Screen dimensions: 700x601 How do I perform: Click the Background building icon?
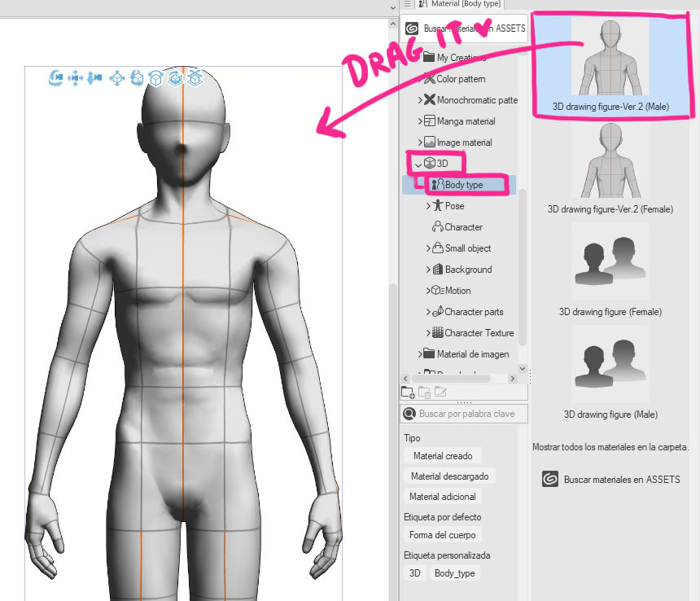coord(438,270)
